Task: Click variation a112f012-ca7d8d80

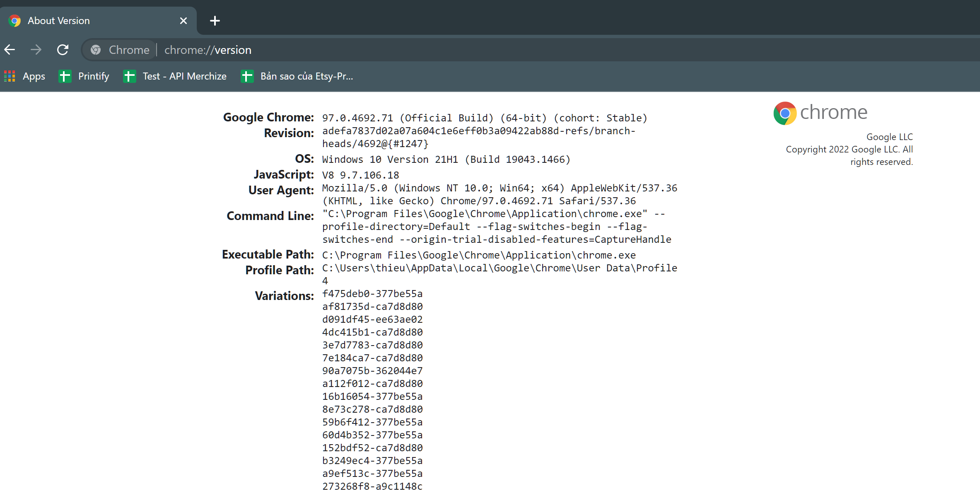Action: pyautogui.click(x=372, y=384)
